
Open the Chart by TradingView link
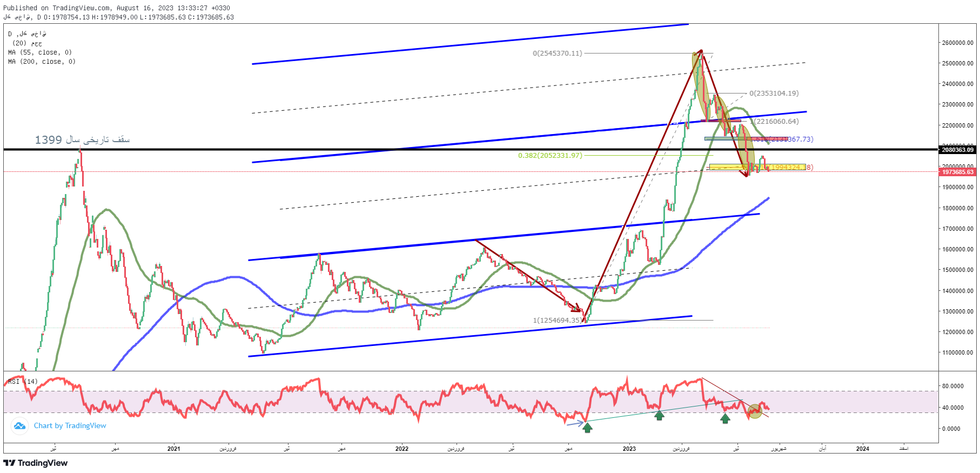point(70,426)
